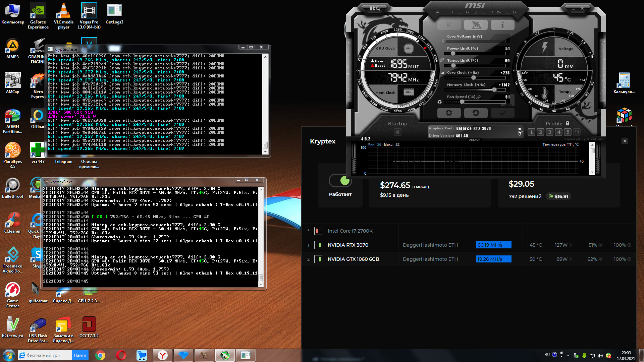Load Afterburner profile slot 3

[549, 132]
